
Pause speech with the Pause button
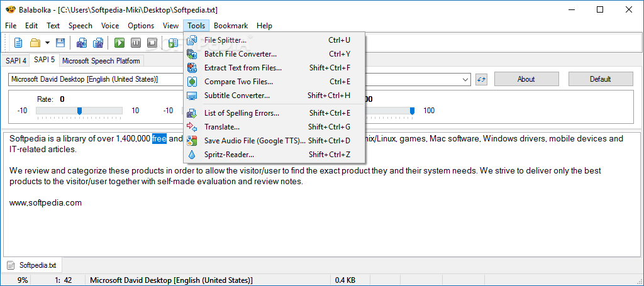tap(136, 42)
